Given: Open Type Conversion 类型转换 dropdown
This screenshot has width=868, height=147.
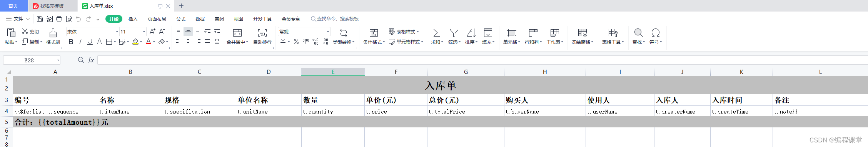Looking at the screenshot, I should click(x=344, y=37).
